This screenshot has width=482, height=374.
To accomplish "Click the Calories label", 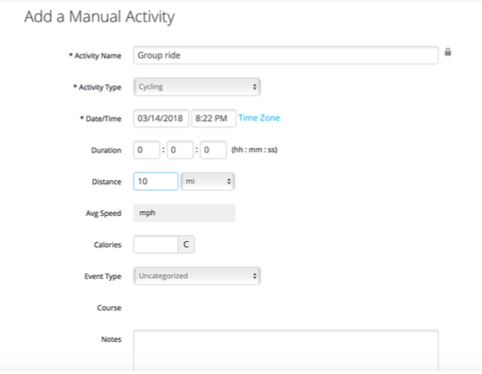I will [108, 245].
